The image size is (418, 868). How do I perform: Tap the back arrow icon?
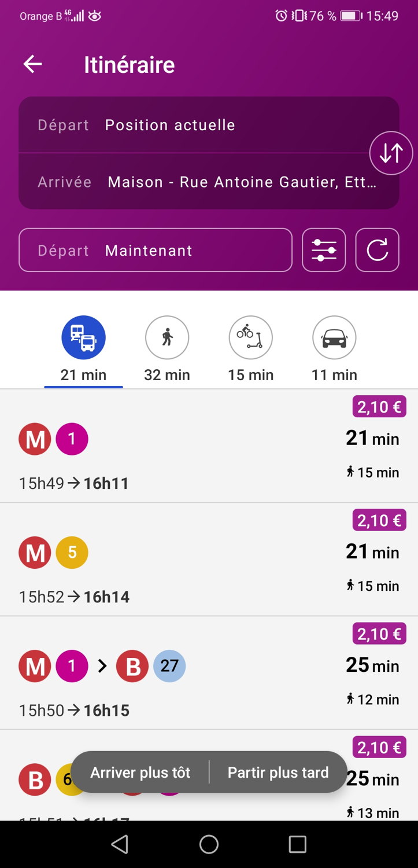click(x=32, y=64)
